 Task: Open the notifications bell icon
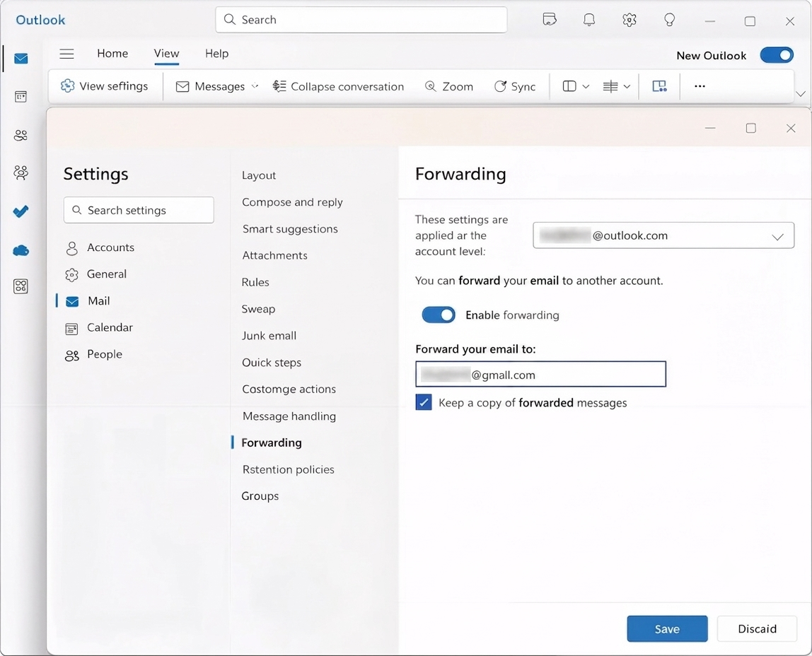[588, 20]
